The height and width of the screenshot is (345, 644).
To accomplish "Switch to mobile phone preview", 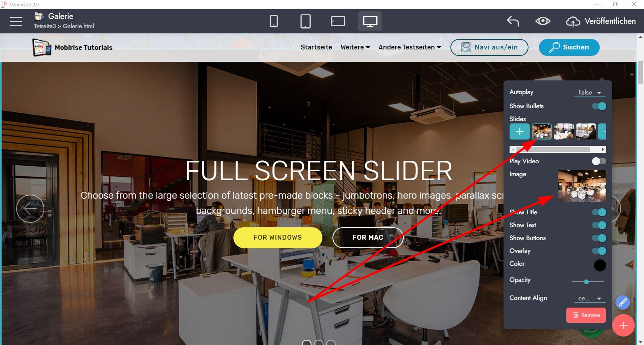I will pos(274,21).
